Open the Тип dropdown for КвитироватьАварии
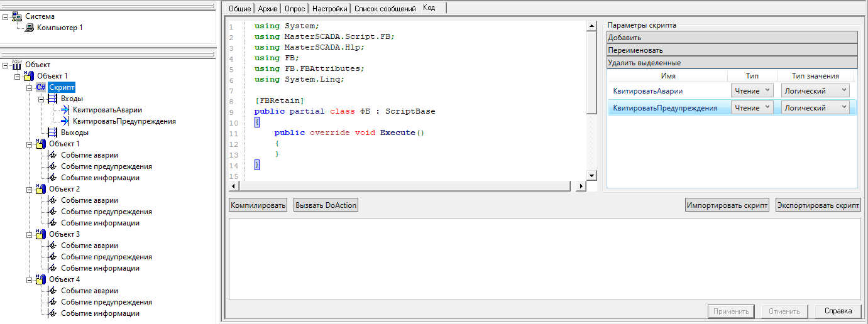Image resolution: width=868 pixels, height=324 pixels. (752, 91)
